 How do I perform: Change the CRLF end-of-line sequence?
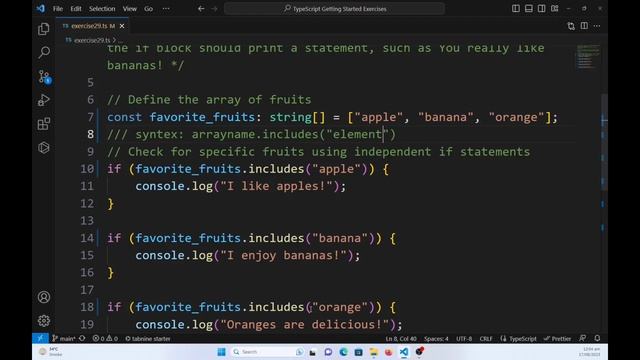click(486, 338)
